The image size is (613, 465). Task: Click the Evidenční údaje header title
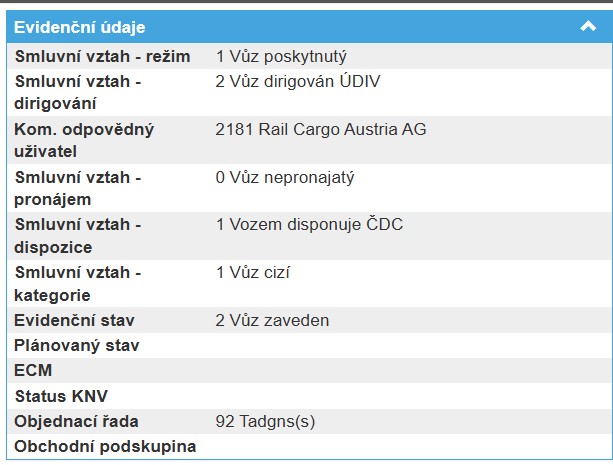coord(80,27)
